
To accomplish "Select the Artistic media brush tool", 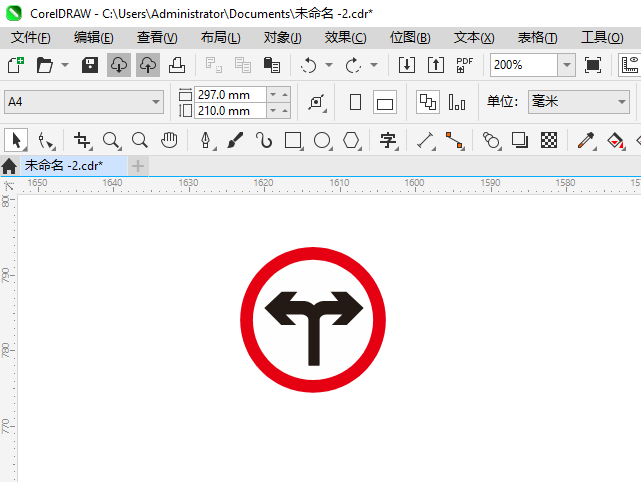I will tap(235, 141).
